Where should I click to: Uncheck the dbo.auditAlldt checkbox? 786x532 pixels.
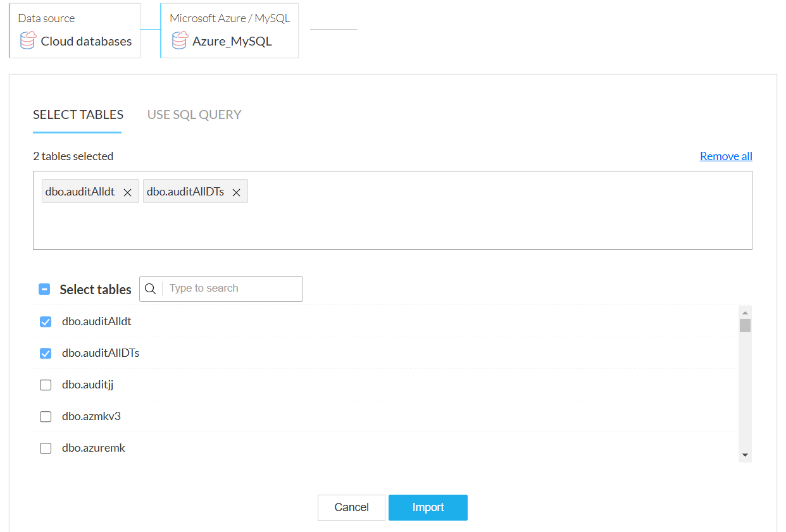46,322
